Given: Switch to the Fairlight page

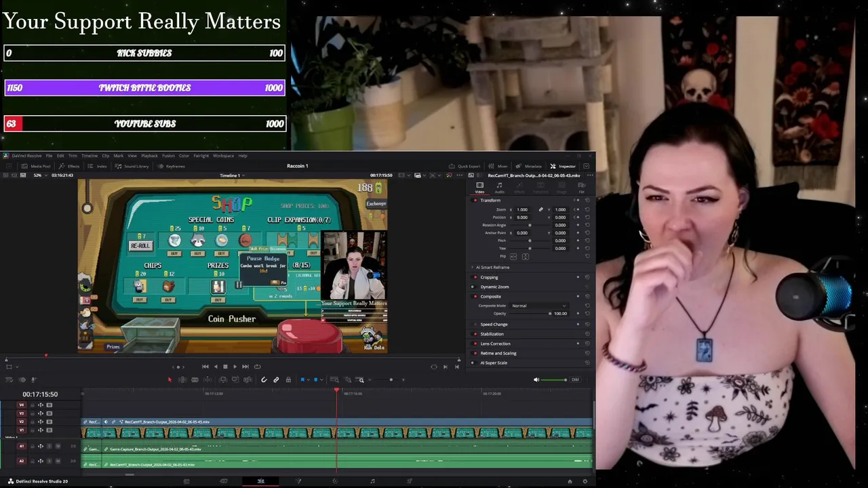Looking at the screenshot, I should (372, 481).
